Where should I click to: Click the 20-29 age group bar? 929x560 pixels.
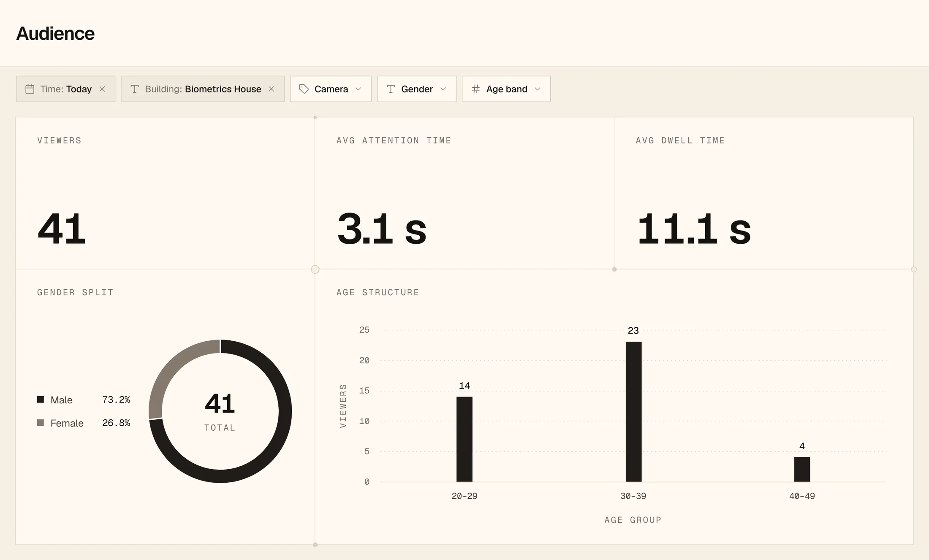point(465,439)
